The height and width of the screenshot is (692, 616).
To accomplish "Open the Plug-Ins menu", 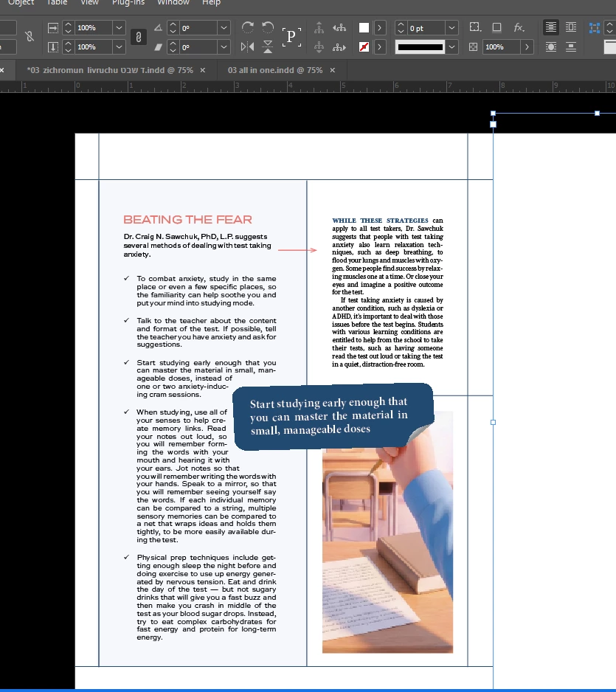I will tap(128, 3).
